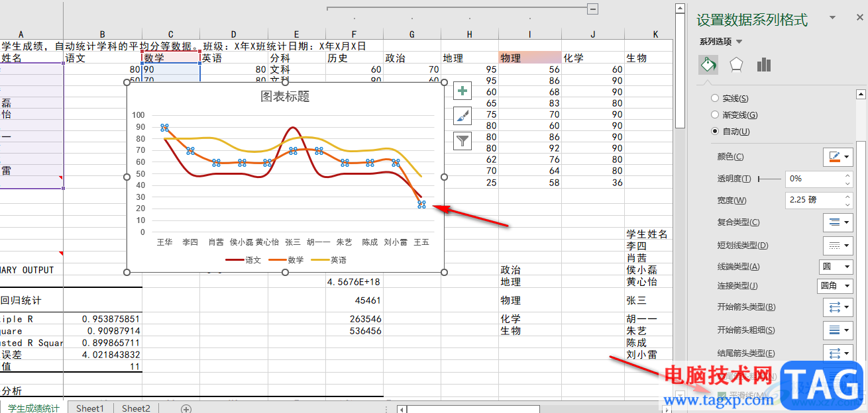Open 复合类型 dropdown

[x=838, y=222]
